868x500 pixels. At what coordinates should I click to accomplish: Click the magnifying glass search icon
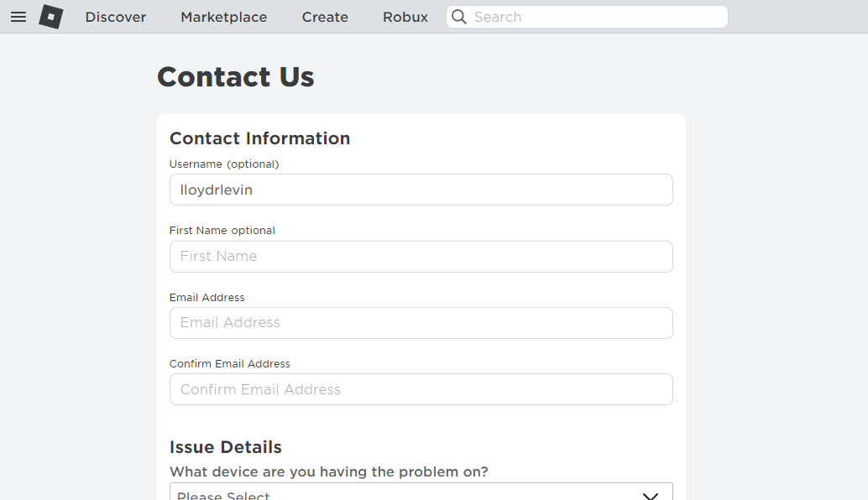(x=459, y=17)
